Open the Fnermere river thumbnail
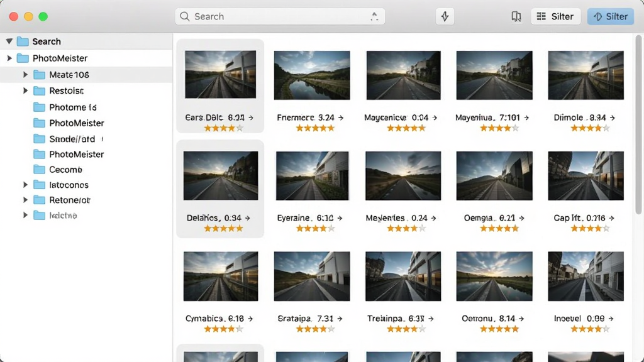This screenshot has height=362, width=644. [312, 75]
